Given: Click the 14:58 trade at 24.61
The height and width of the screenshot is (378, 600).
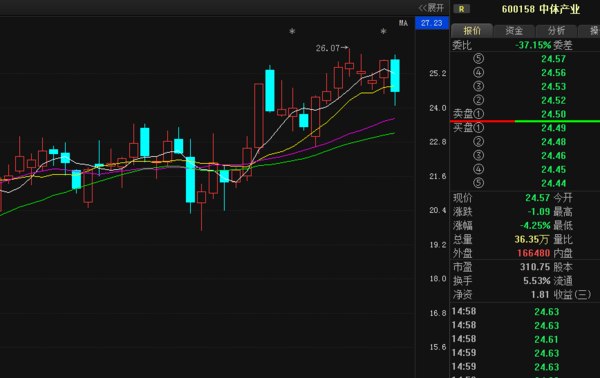Looking at the screenshot, I should [546, 339].
